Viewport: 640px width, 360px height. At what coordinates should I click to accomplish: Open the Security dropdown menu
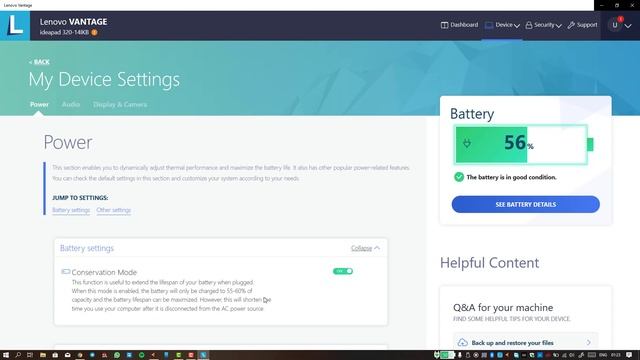click(x=543, y=25)
